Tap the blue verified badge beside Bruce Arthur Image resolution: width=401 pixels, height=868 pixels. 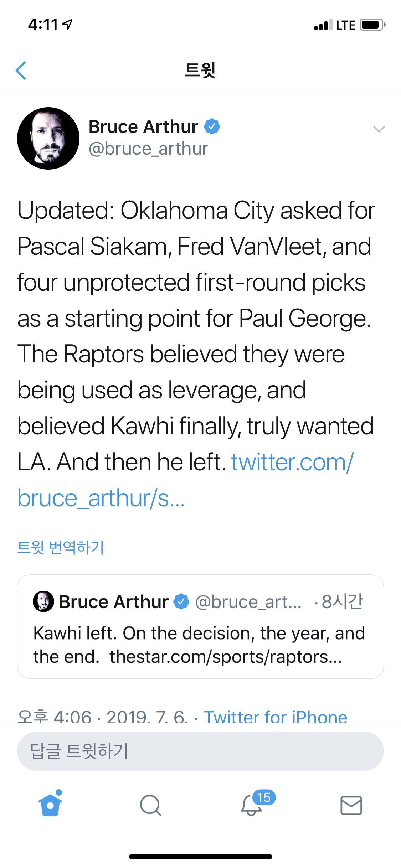point(212,126)
